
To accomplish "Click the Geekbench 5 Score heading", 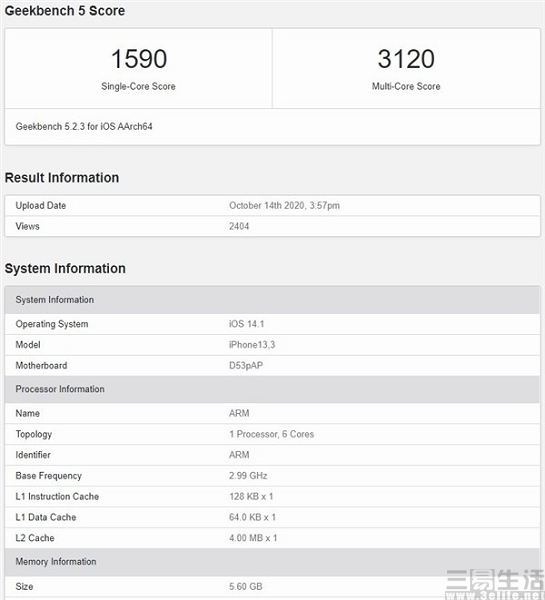I will [65, 11].
